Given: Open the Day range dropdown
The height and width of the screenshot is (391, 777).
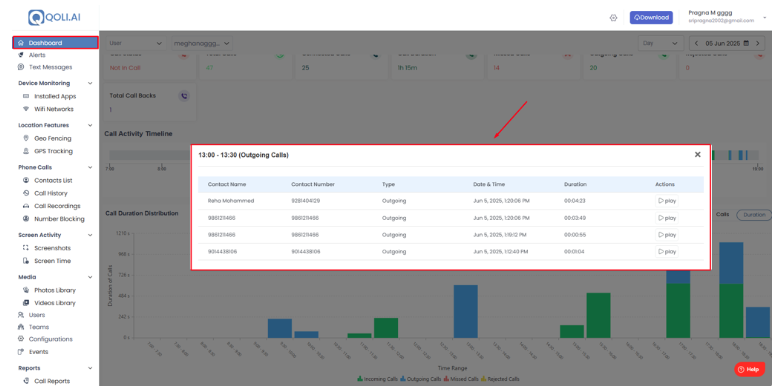Looking at the screenshot, I should point(661,43).
